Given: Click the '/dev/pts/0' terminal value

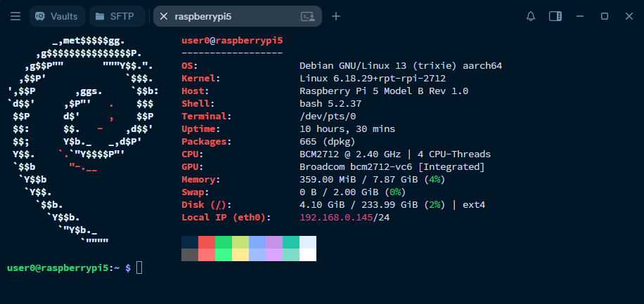Looking at the screenshot, I should click(328, 117).
